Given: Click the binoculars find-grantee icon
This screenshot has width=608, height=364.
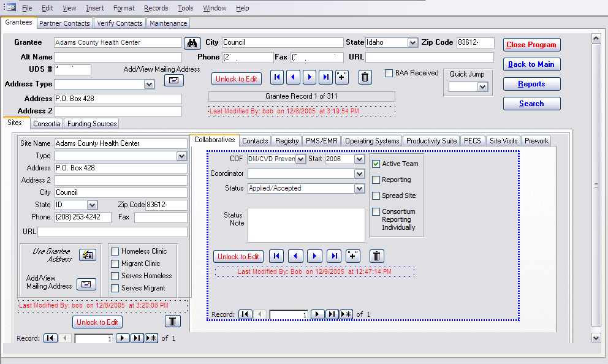Looking at the screenshot, I should pyautogui.click(x=192, y=43).
